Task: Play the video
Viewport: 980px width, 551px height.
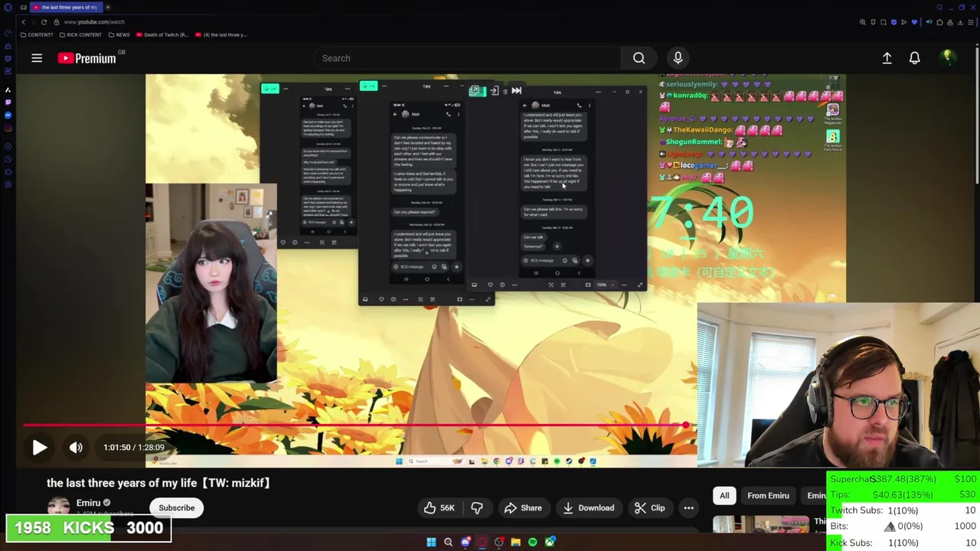Action: [x=40, y=448]
